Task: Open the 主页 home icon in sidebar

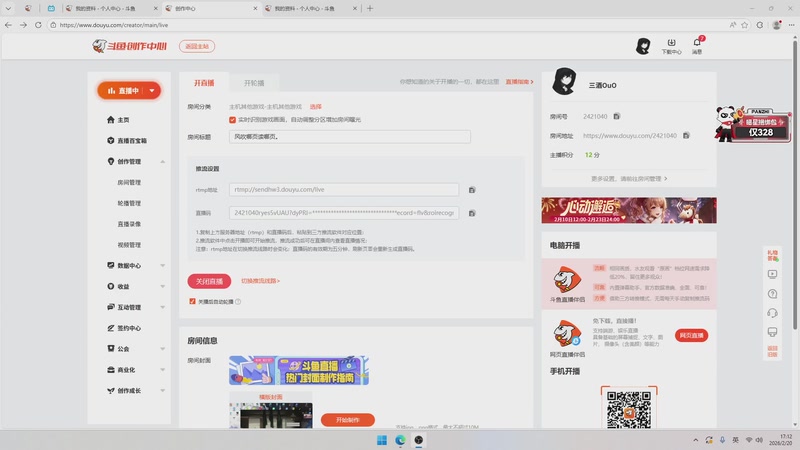Action: coord(111,119)
